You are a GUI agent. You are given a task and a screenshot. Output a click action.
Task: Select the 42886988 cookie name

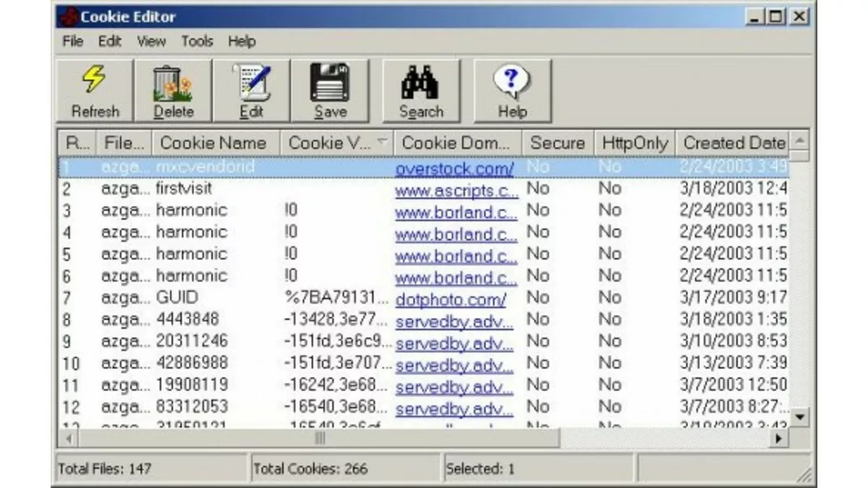tap(192, 362)
